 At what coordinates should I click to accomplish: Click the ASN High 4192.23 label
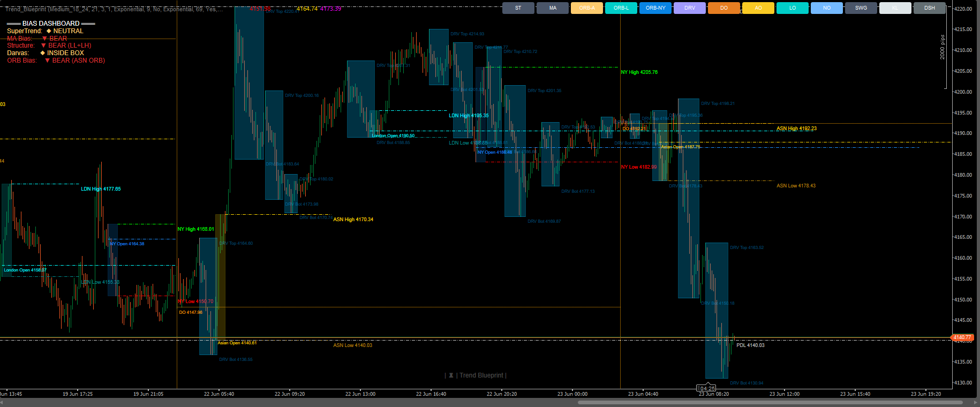coord(797,129)
